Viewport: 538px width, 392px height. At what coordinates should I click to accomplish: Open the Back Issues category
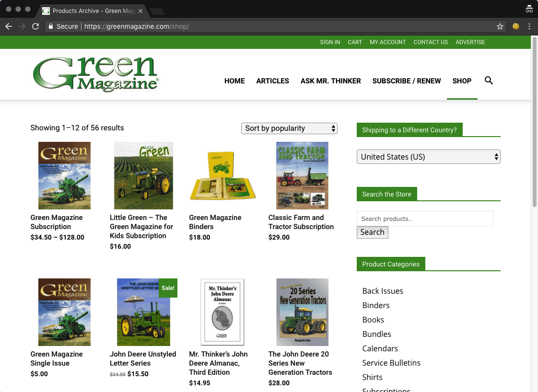[x=383, y=291]
